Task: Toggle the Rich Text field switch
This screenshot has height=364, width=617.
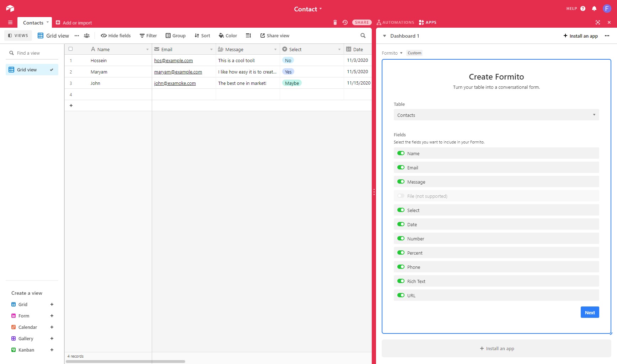Action: point(401,281)
